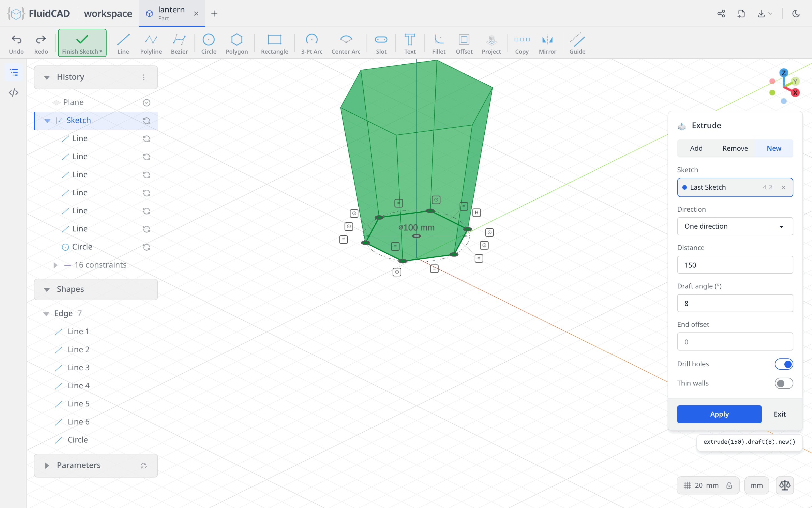
Task: Select the Offset tool
Action: pos(464,43)
